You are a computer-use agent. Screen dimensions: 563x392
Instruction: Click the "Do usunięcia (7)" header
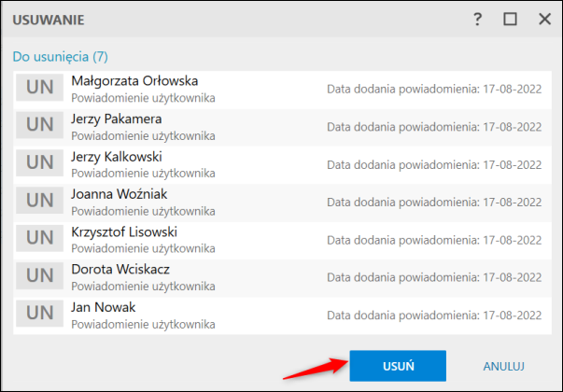coord(61,57)
